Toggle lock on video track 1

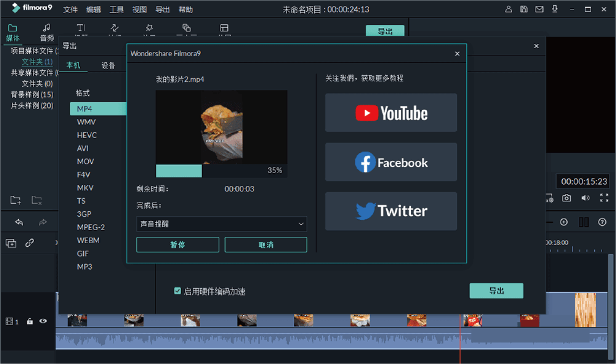point(30,321)
